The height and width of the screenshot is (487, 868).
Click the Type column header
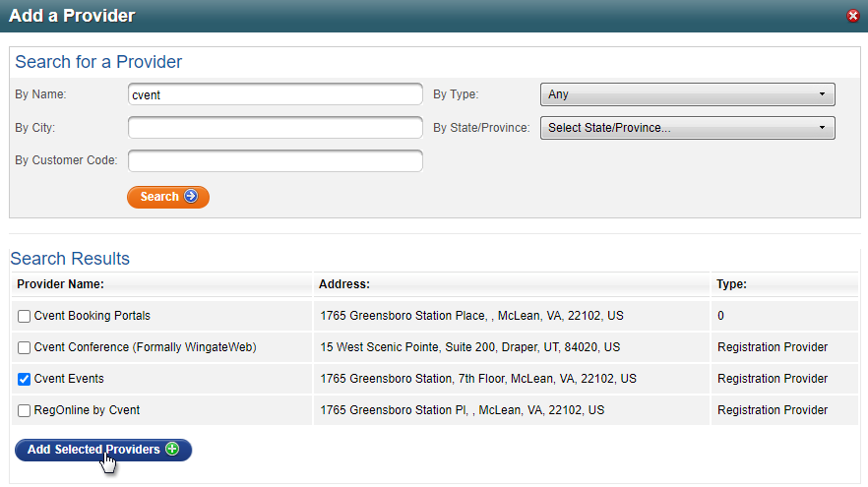tap(731, 284)
